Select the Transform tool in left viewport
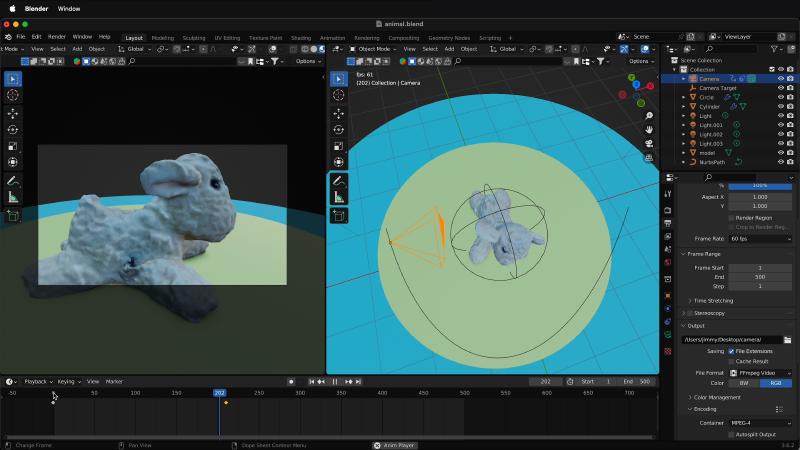This screenshot has height=450, width=800. point(13,162)
